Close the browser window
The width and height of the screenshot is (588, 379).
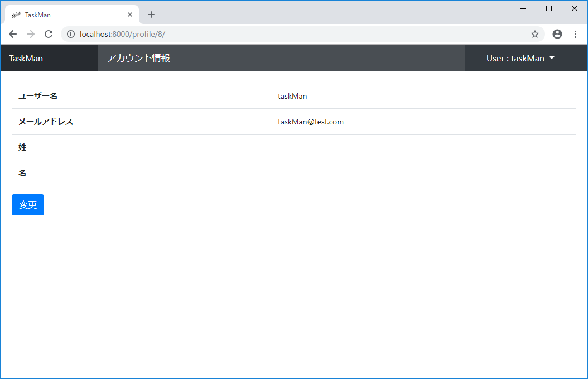pyautogui.click(x=574, y=8)
